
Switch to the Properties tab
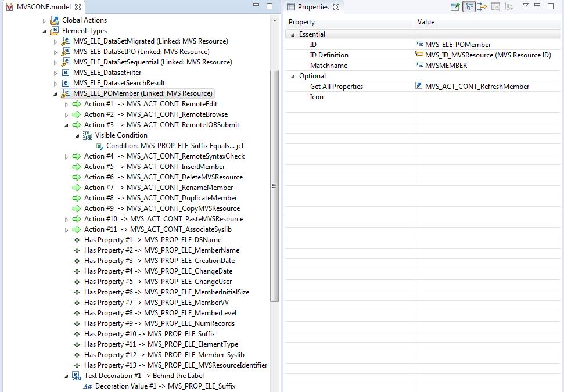pos(313,7)
